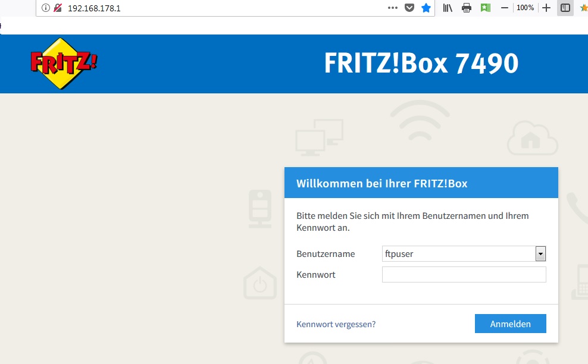
Task: Click the Kennwort label
Action: pyautogui.click(x=316, y=274)
